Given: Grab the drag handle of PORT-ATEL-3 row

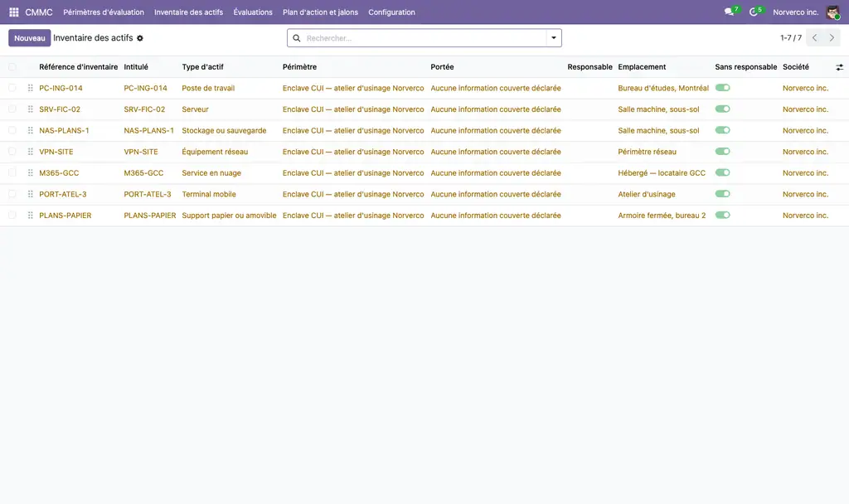Looking at the screenshot, I should pyautogui.click(x=31, y=194).
